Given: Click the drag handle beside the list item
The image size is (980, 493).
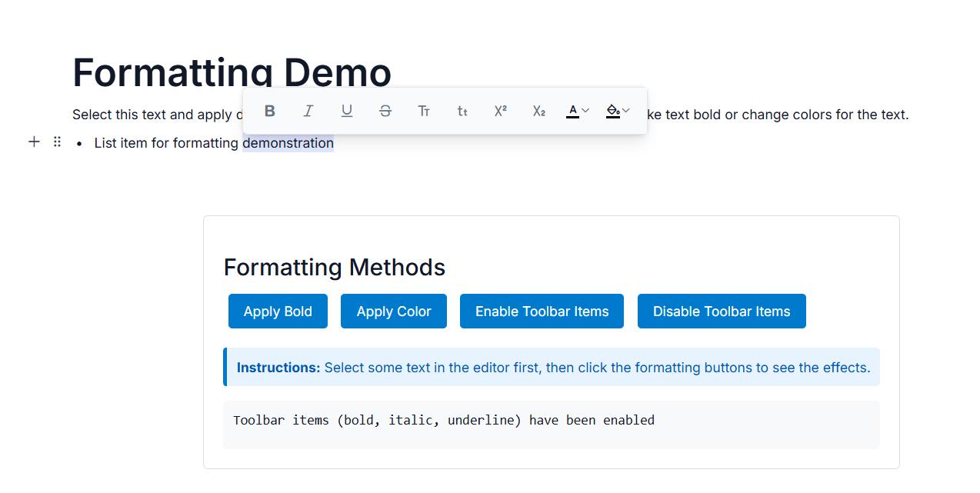Looking at the screenshot, I should [x=56, y=142].
